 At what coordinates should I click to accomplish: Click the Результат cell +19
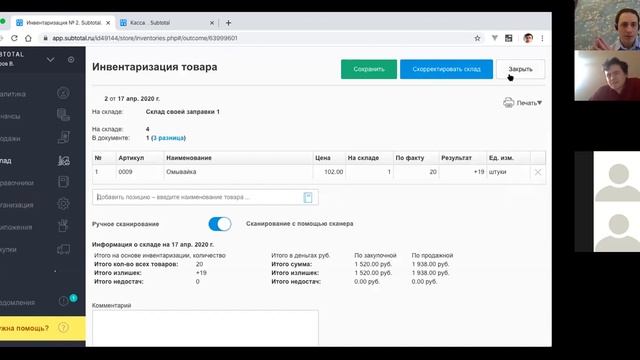462,172
